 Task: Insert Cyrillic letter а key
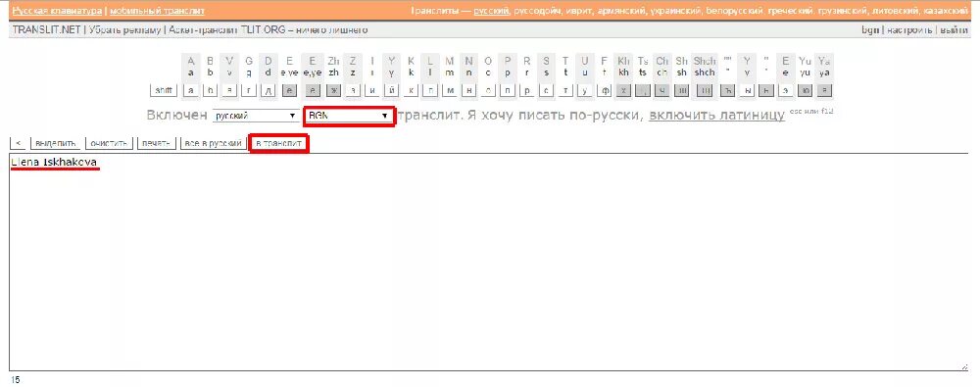(x=191, y=90)
